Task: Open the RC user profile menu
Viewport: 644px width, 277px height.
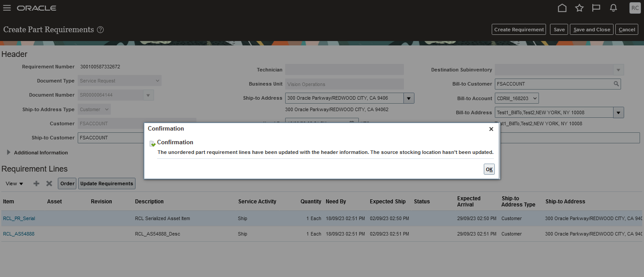Action: click(x=635, y=8)
